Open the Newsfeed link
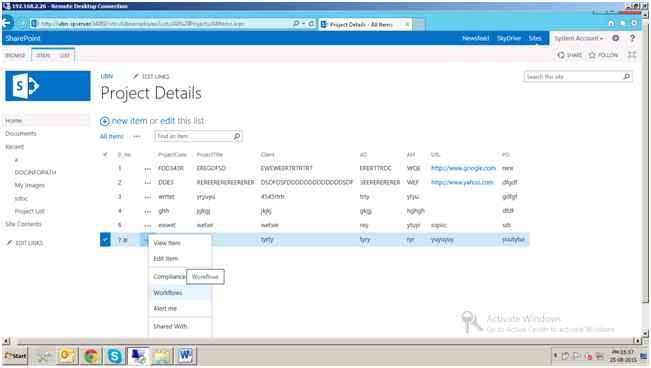The height and width of the screenshot is (368, 651). (x=475, y=38)
